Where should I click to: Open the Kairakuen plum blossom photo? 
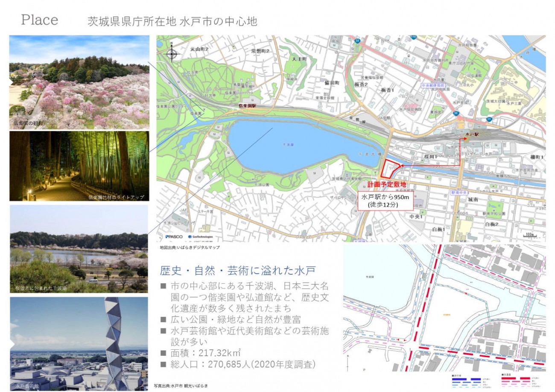[79, 82]
